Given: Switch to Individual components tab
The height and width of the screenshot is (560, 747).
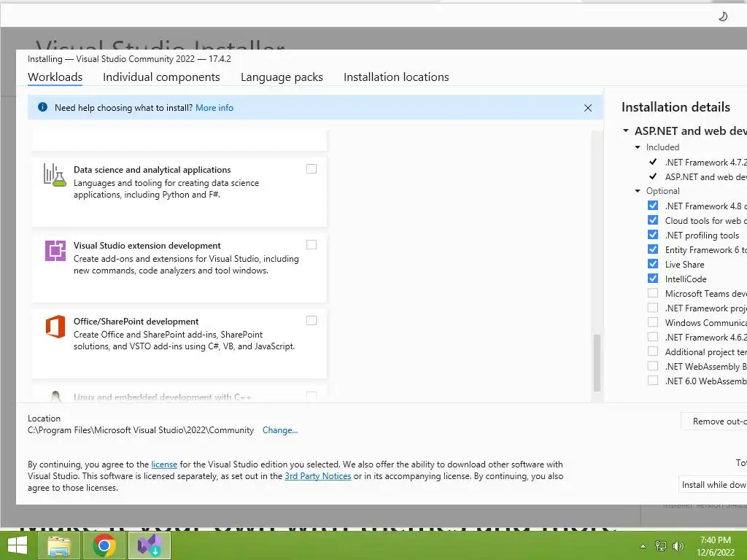Looking at the screenshot, I should [x=161, y=77].
